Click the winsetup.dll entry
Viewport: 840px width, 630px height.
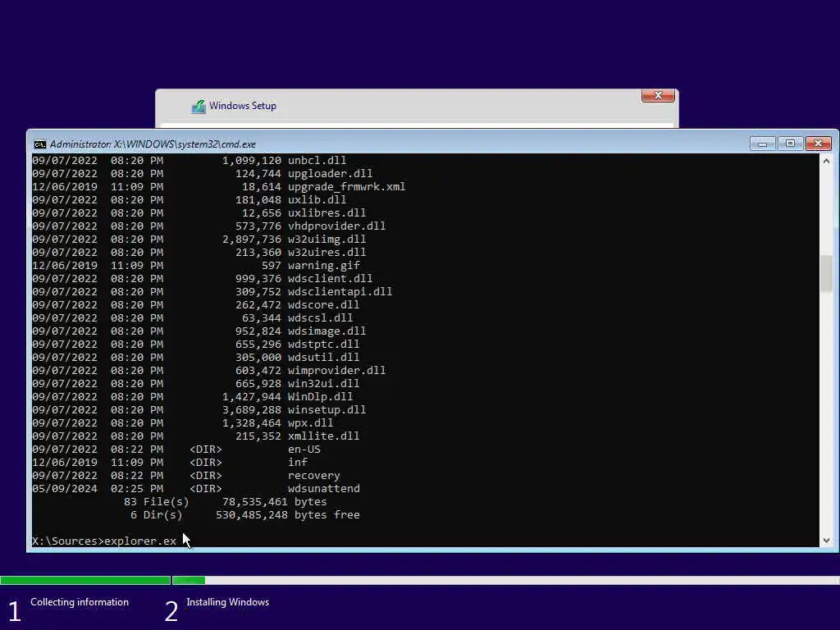(x=326, y=410)
